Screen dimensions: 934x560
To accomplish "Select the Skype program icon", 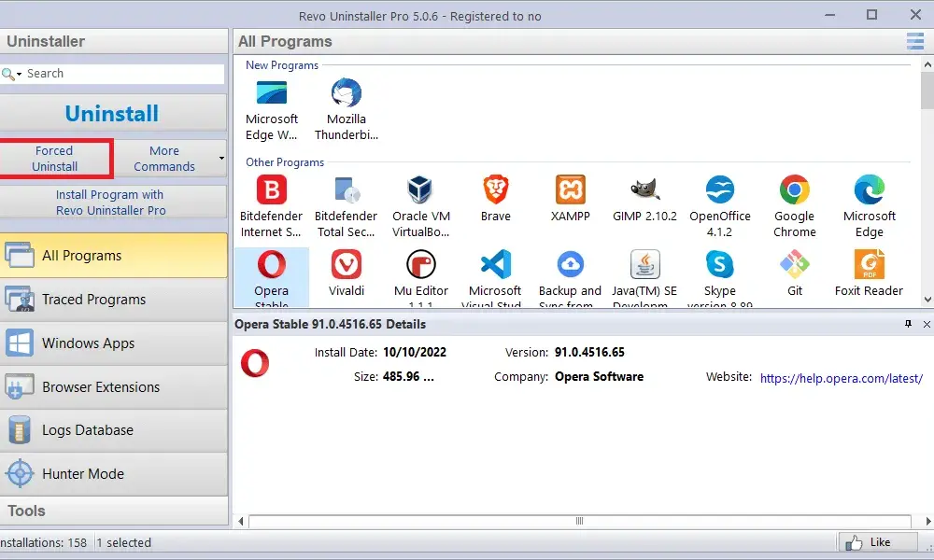I will 719,264.
